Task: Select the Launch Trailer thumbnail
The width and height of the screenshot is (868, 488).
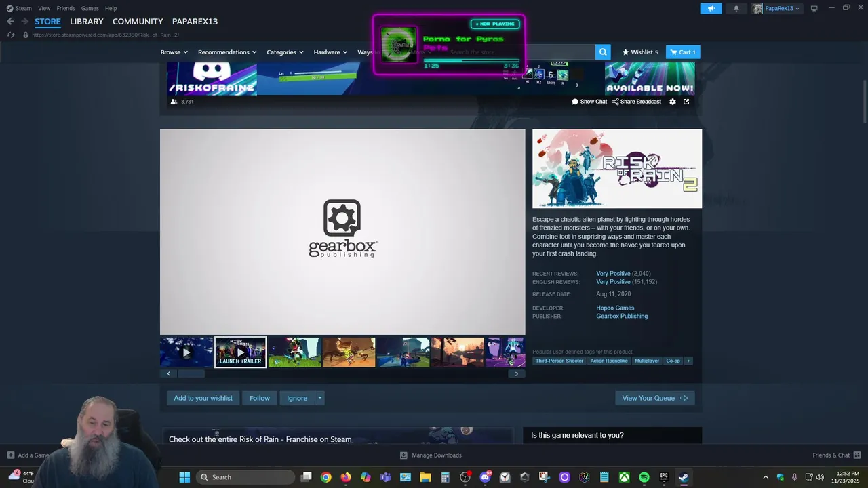Action: (x=240, y=352)
